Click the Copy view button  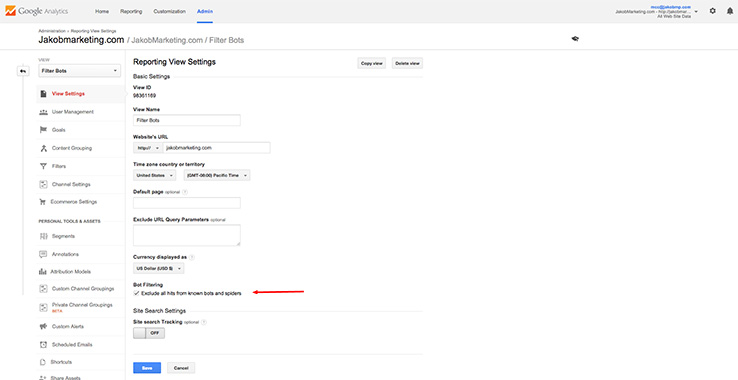[371, 63]
